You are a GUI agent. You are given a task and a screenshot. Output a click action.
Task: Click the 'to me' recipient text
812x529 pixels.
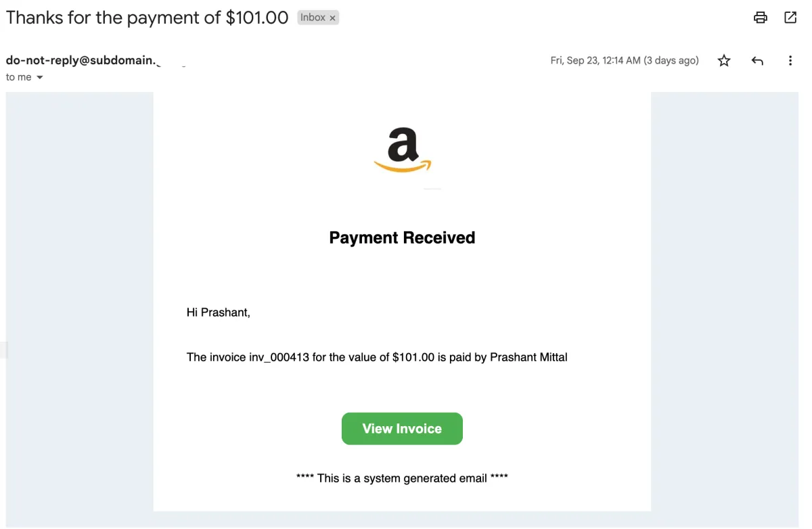pyautogui.click(x=19, y=78)
